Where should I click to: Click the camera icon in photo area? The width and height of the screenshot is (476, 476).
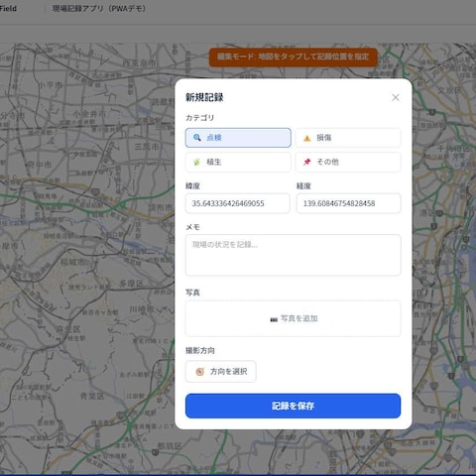tap(274, 319)
